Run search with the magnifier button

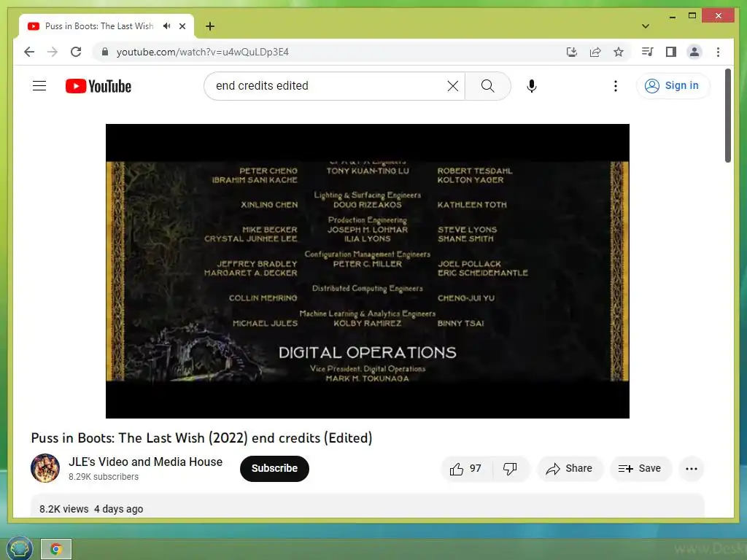tap(488, 86)
